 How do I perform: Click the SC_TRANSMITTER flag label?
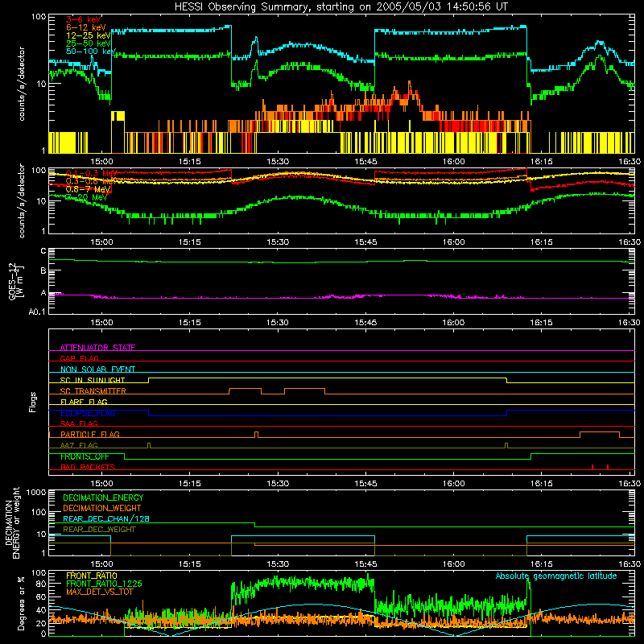pos(93,391)
